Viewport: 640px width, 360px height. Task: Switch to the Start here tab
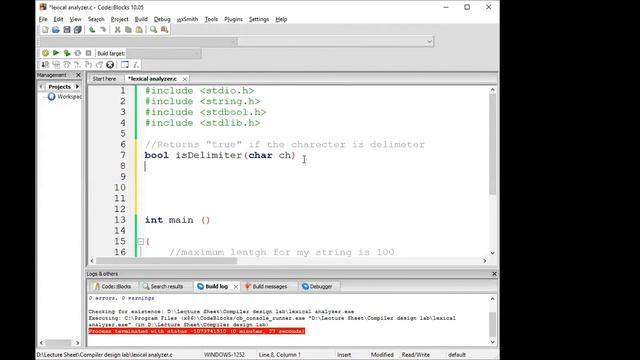click(104, 79)
